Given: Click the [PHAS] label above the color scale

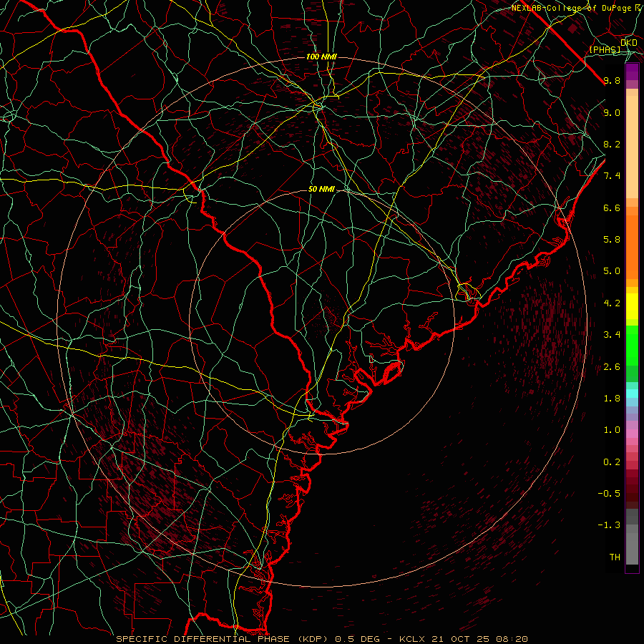Looking at the screenshot, I should point(605,50).
